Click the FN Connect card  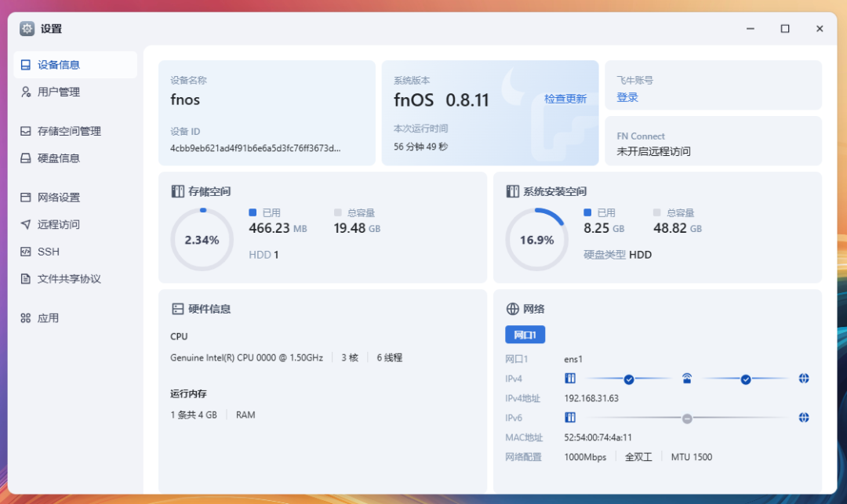click(x=713, y=141)
